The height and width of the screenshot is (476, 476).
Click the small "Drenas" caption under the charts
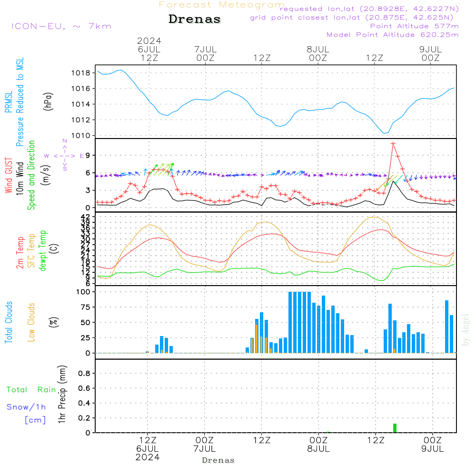(x=218, y=460)
